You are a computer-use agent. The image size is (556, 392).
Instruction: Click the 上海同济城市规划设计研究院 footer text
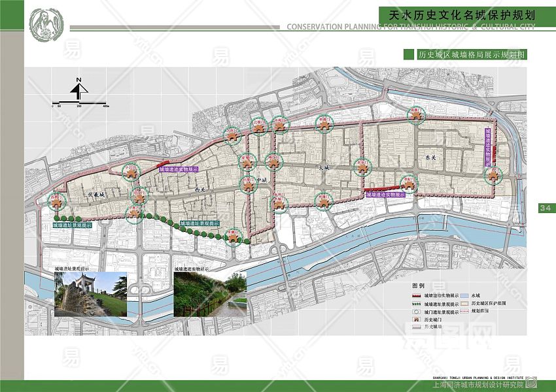point(478,385)
